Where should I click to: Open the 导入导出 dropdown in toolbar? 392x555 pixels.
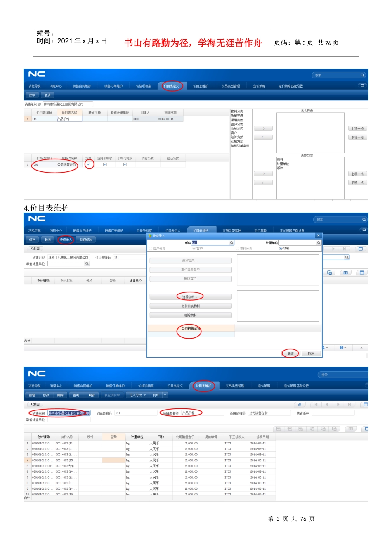pos(137,395)
